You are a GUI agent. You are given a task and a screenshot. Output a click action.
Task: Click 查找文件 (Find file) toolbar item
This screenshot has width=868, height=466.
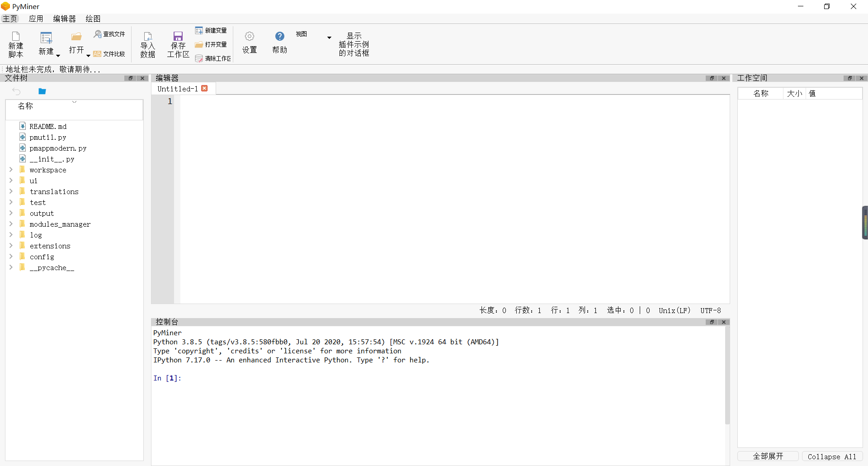109,34
